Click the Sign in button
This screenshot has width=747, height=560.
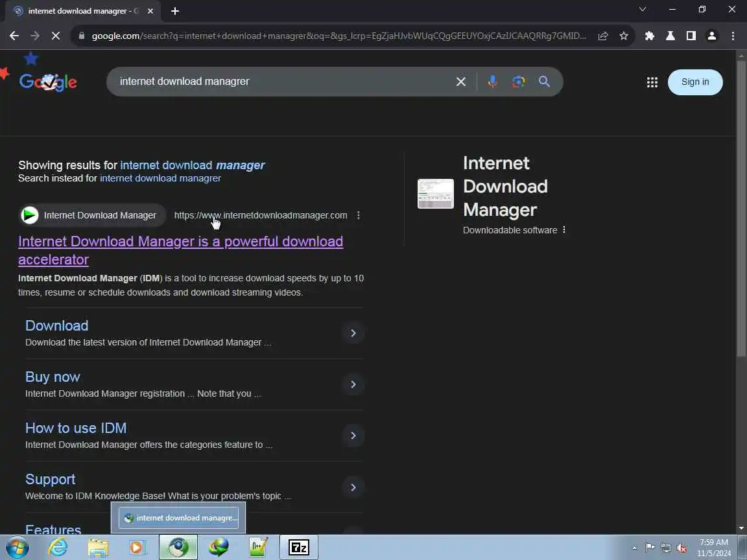pos(695,82)
